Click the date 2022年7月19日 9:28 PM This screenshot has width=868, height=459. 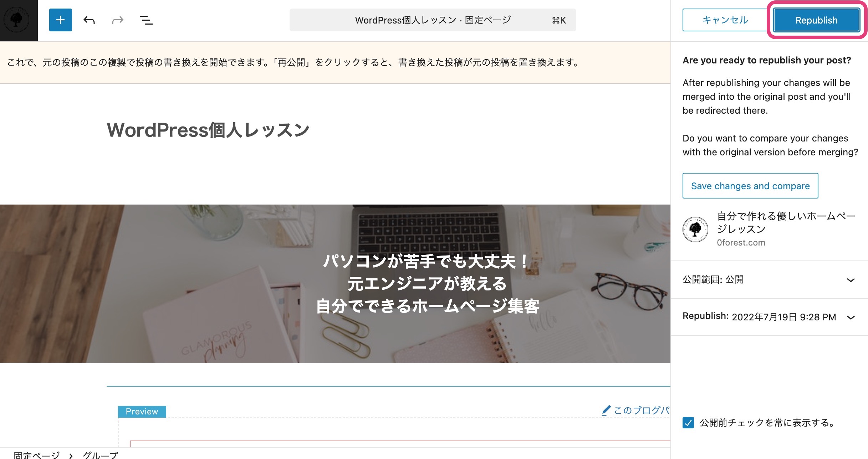click(784, 317)
